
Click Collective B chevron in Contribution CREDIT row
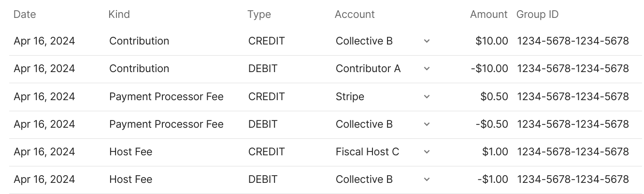pos(427,41)
